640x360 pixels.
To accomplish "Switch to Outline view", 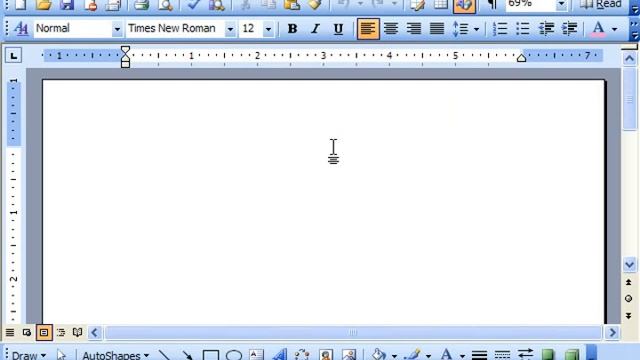I will (61, 333).
